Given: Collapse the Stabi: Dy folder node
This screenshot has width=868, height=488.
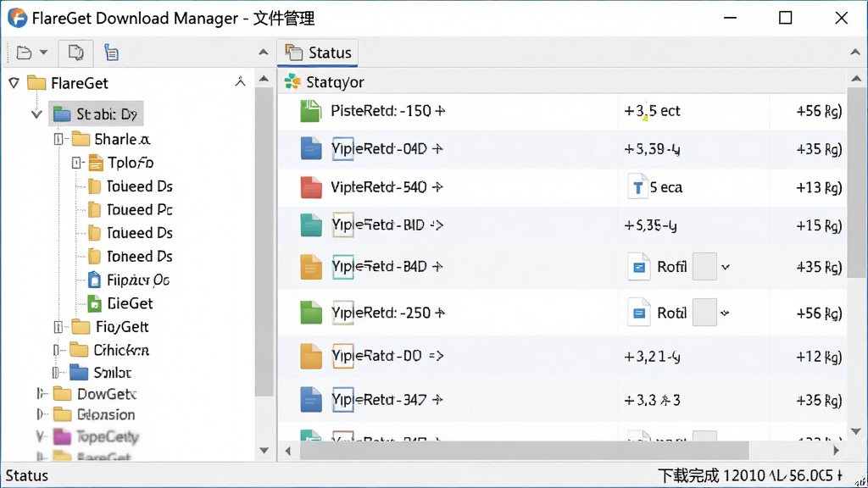Looking at the screenshot, I should point(36,114).
